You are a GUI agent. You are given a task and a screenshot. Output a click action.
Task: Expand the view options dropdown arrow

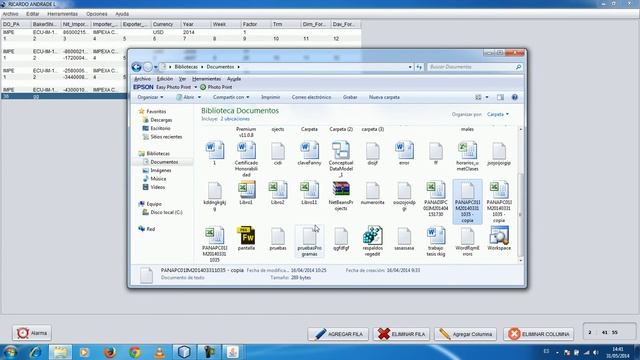click(x=487, y=97)
